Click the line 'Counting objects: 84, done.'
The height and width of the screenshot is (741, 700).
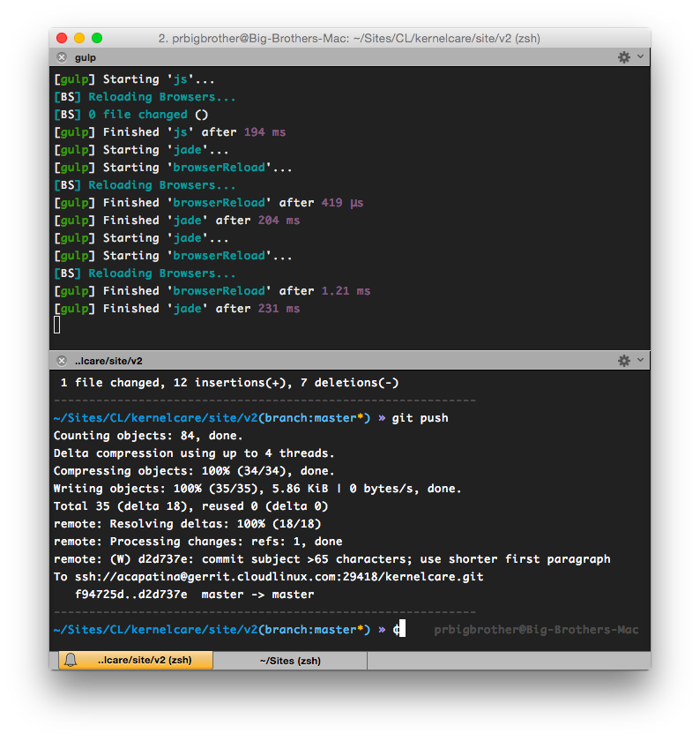click(148, 436)
